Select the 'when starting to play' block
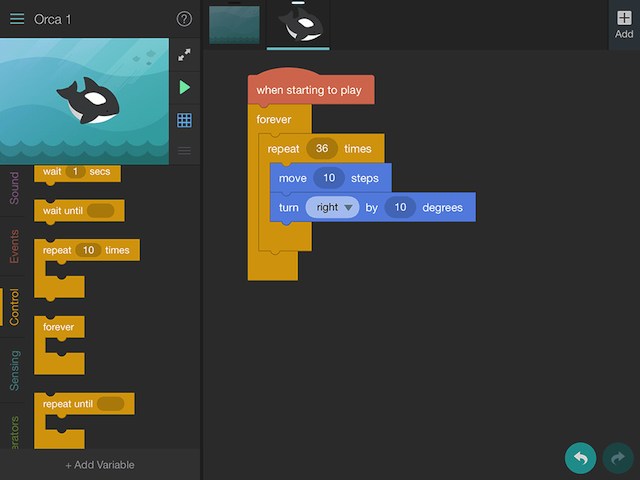640x480 pixels. coord(311,90)
